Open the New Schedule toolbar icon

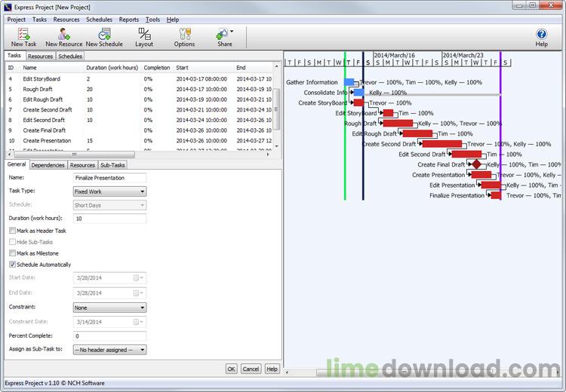(104, 34)
